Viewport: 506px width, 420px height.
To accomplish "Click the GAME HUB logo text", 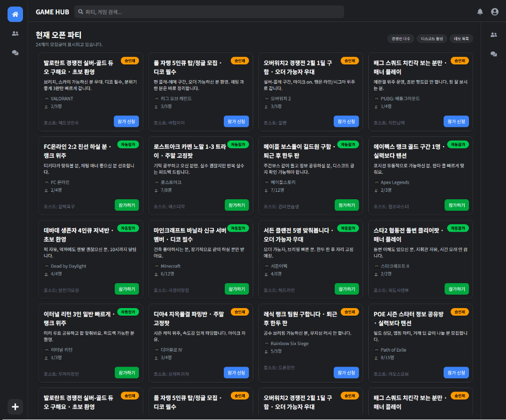I will click(x=52, y=12).
